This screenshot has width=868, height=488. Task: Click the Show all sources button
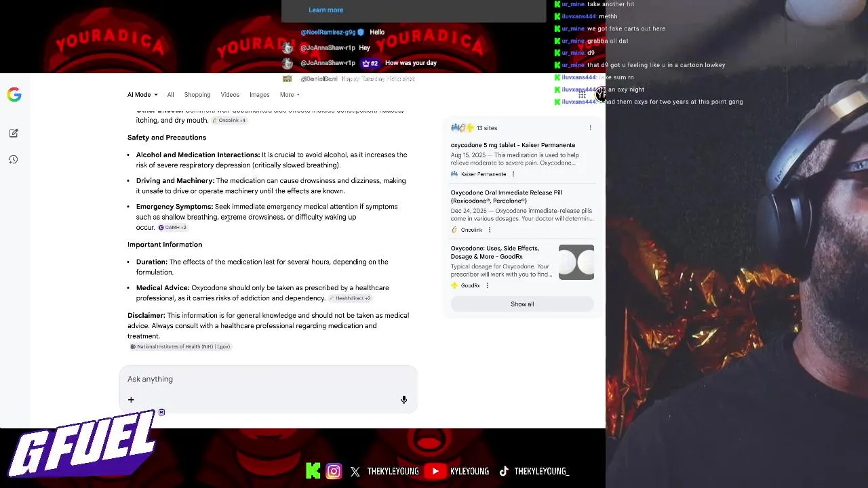pyautogui.click(x=522, y=304)
